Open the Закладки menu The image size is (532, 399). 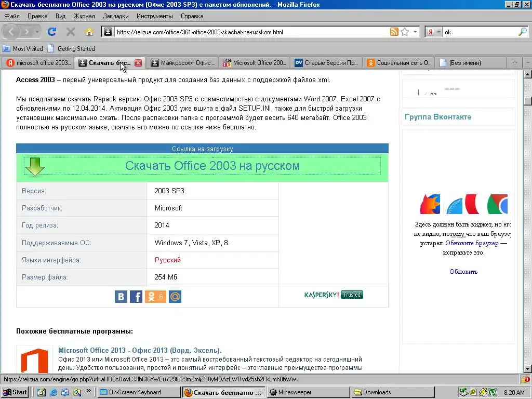[x=116, y=16]
